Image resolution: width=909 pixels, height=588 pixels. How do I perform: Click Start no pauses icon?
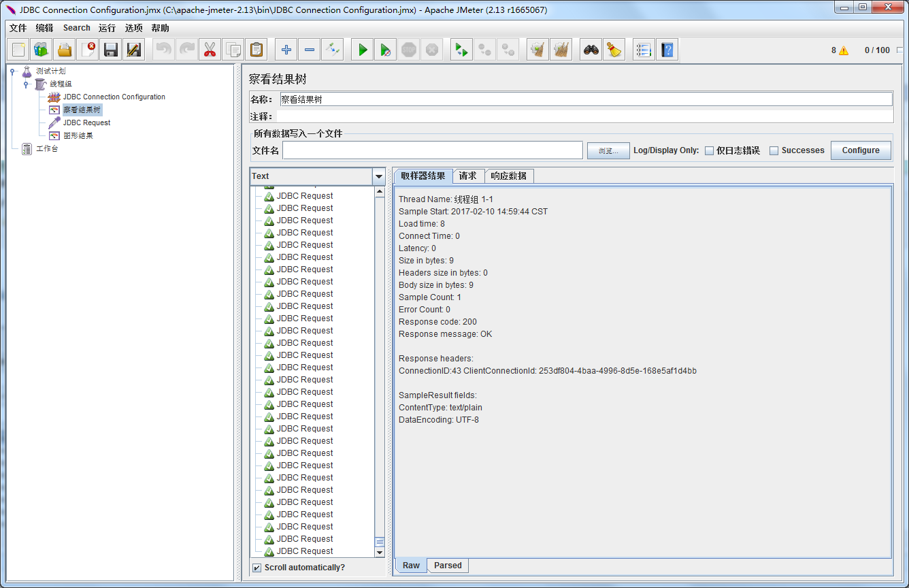click(386, 50)
